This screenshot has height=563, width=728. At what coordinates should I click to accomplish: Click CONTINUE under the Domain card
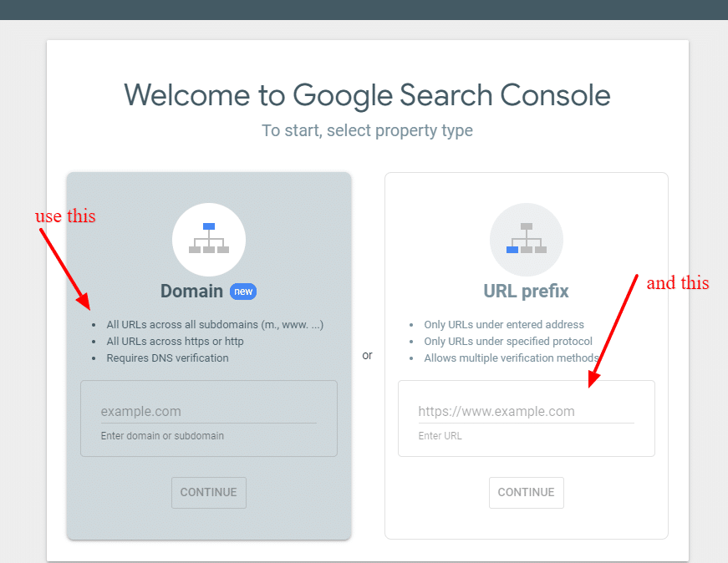click(209, 493)
